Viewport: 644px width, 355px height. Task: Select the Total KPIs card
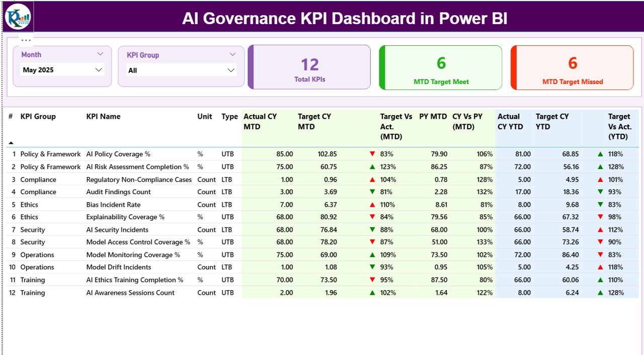pyautogui.click(x=309, y=67)
